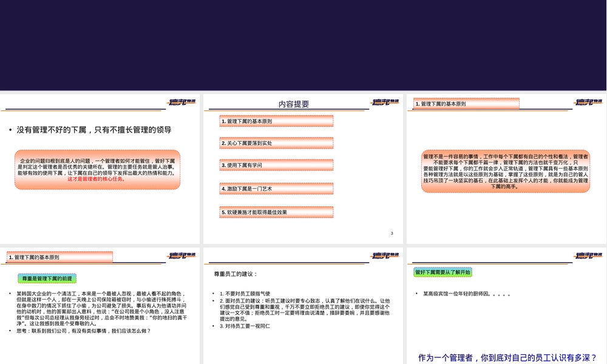Click the heading 尊重员工的建议：

click(236, 274)
